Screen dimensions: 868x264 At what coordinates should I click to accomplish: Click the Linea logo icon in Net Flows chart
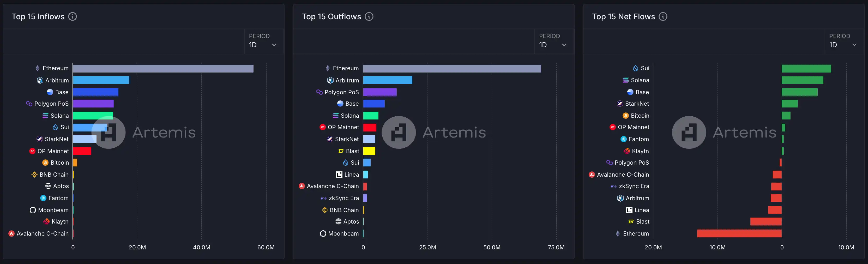click(629, 210)
